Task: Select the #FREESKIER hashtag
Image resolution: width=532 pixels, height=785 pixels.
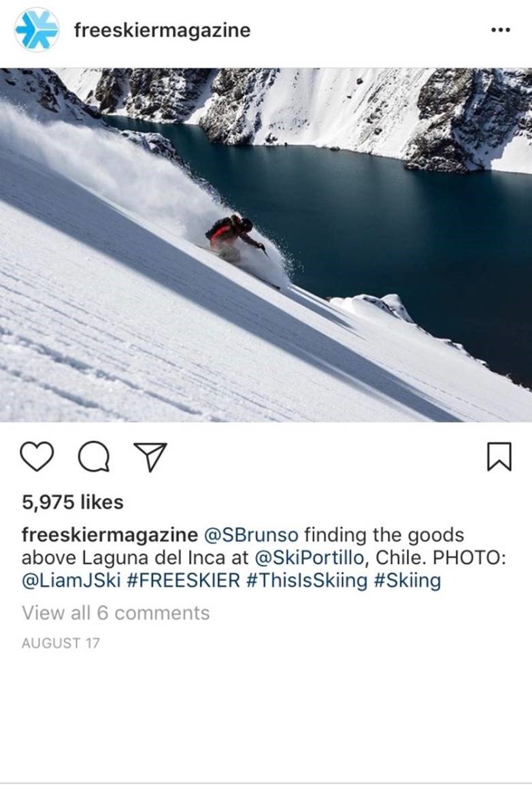Action: 184,580
